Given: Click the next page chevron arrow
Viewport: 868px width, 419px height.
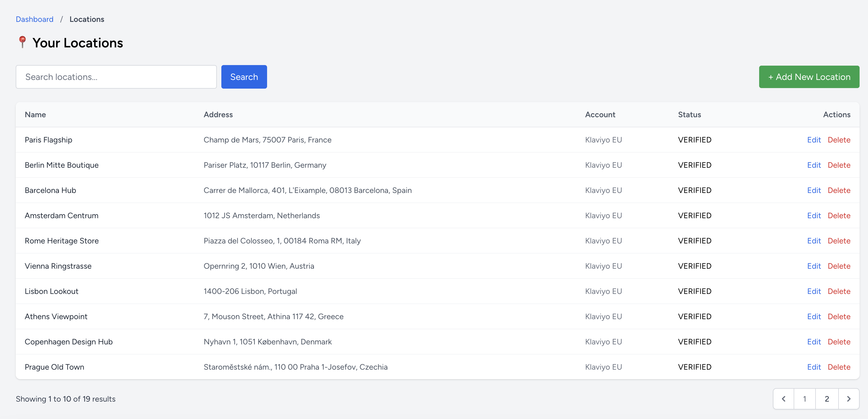Looking at the screenshot, I should pos(848,399).
